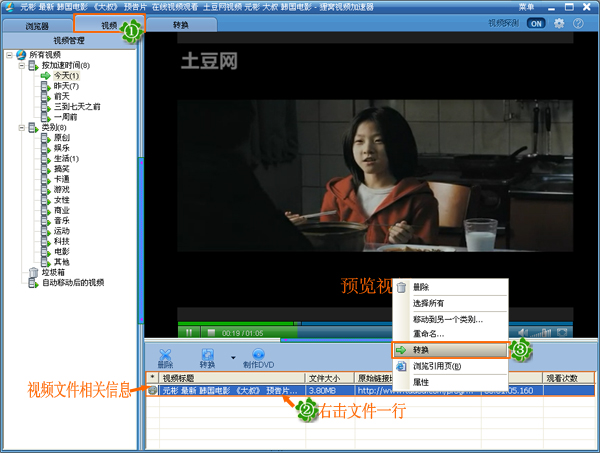Screen dimensions: 600x453
Task: Switch to the 浏览器 tab
Action: [37, 26]
